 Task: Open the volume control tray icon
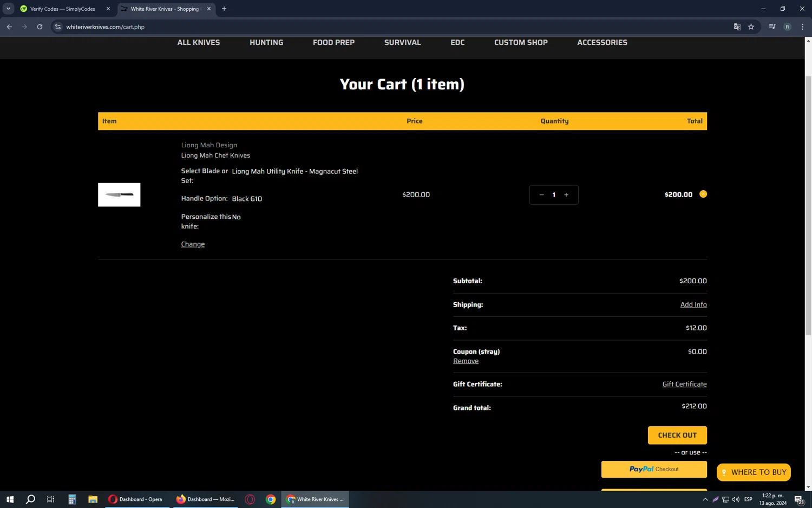click(x=736, y=499)
